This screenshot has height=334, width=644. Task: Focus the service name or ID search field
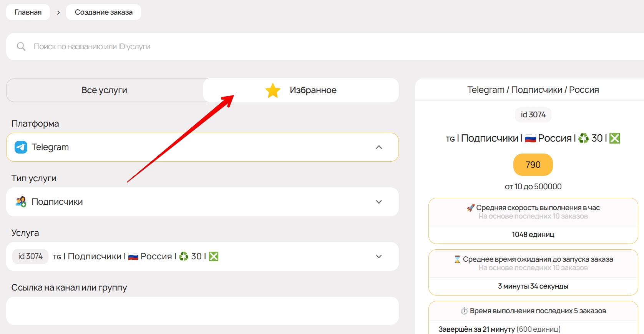point(231,47)
